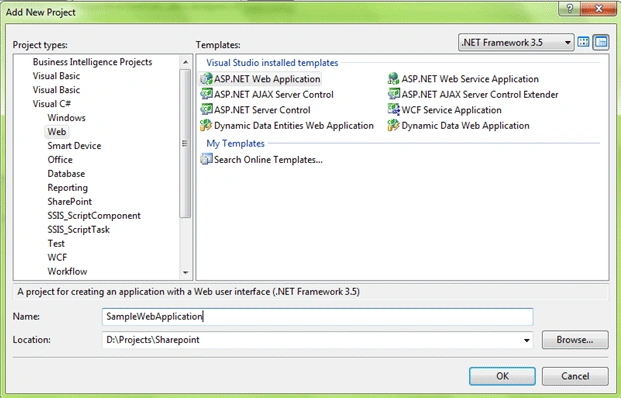Screen dimensions: 621x398
Task: Click the WCF Service Application label
Action: coord(451,110)
